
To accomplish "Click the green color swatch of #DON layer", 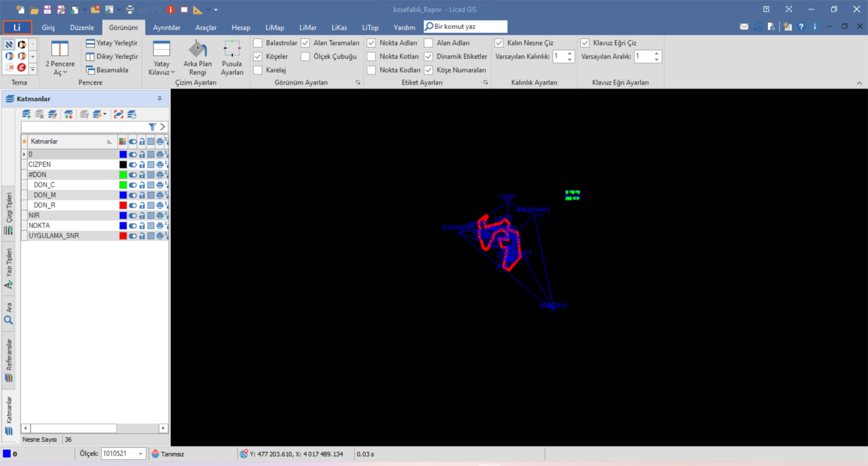I will (x=123, y=175).
